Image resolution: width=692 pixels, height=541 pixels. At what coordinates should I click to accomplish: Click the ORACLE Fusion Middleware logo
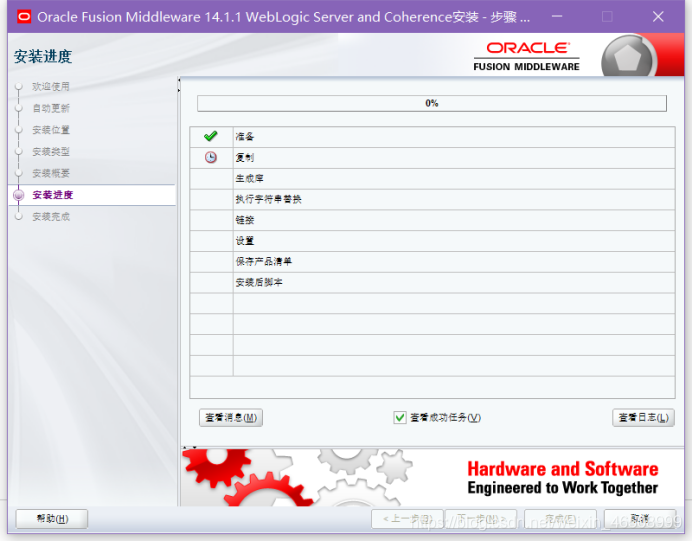pyautogui.click(x=527, y=56)
